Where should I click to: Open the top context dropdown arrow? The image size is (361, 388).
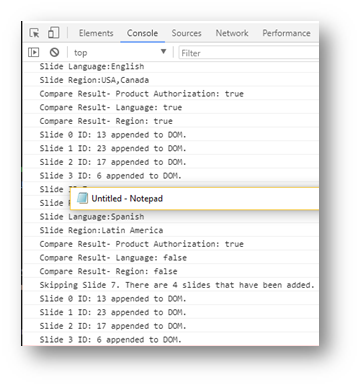click(x=163, y=52)
